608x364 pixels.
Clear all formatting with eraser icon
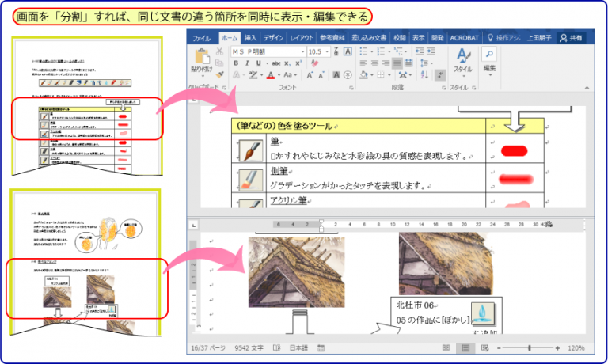click(314, 63)
